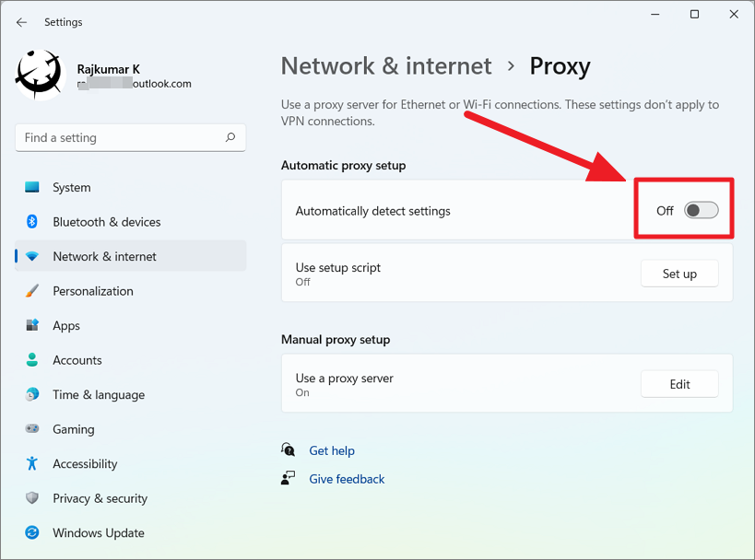Click the Privacy shield icon
Viewport: 755px width, 560px height.
click(x=31, y=498)
